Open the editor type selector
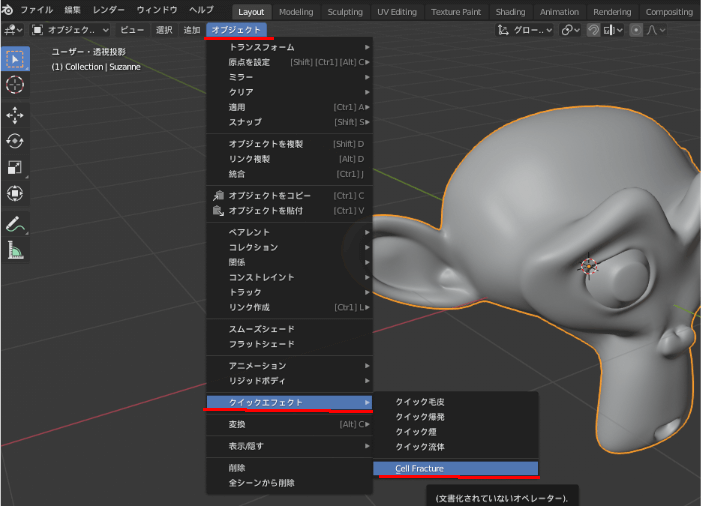The height and width of the screenshot is (506, 701). (13, 30)
